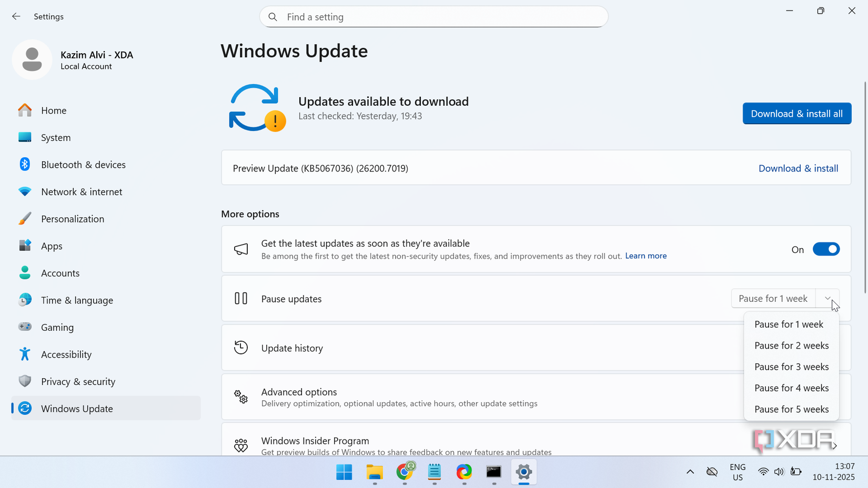The image size is (868, 488).
Task: Click the Do Not Disturb tray icon
Action: 712,472
